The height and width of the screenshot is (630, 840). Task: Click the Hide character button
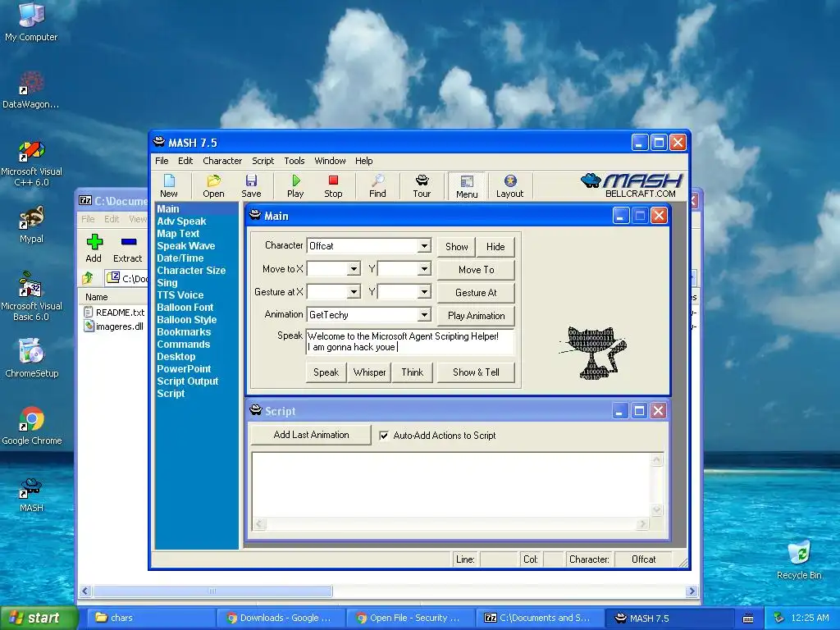pyautogui.click(x=495, y=246)
